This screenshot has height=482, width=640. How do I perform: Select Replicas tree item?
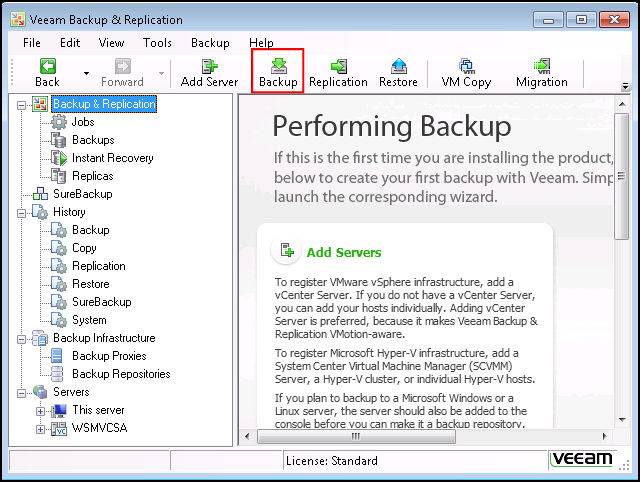click(x=93, y=176)
